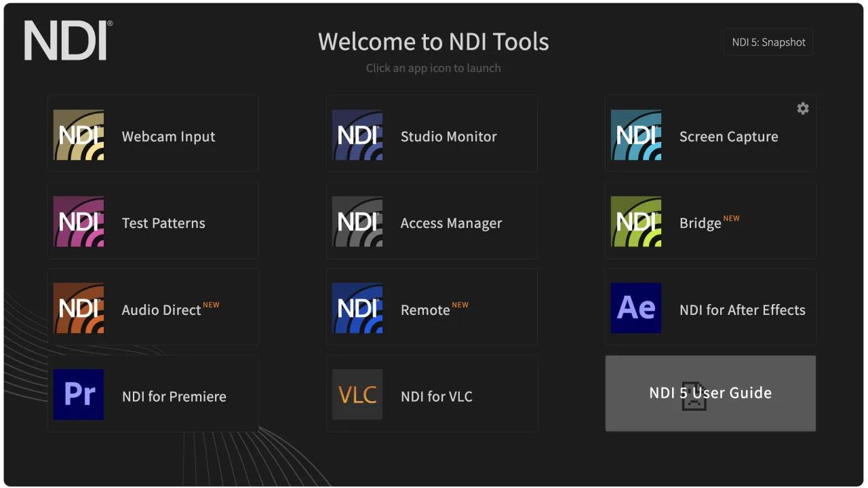Open the Access Manager app icon
This screenshot has height=488, width=868.
[357, 222]
